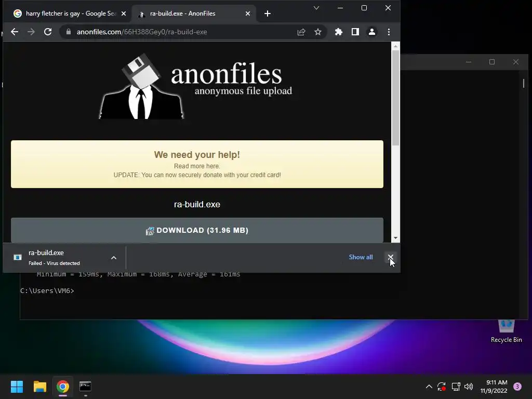Click the command prompt C:\Users\VM6> line
The image size is (532, 399).
click(x=47, y=291)
